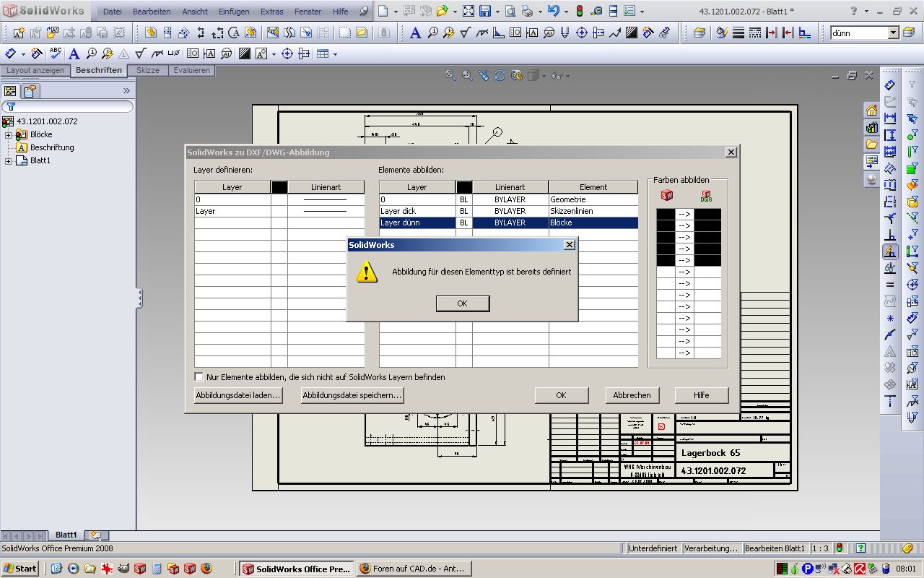Click the Line style dashed icon
The height and width of the screenshot is (578, 924).
pos(755,33)
